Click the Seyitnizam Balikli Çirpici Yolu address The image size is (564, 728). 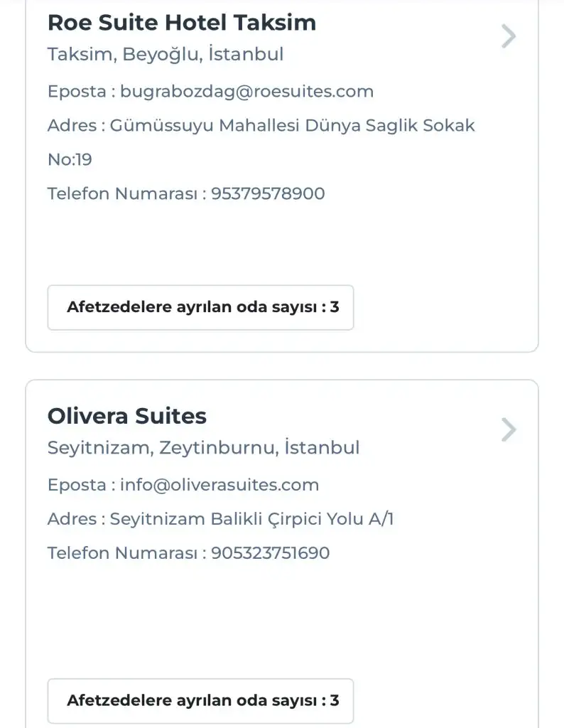click(x=251, y=519)
